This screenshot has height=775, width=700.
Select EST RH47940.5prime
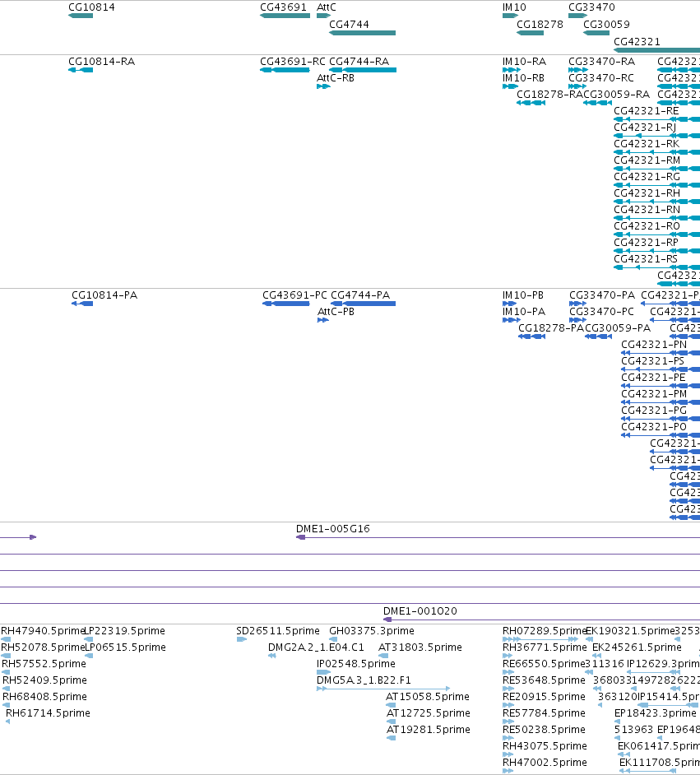(43, 631)
